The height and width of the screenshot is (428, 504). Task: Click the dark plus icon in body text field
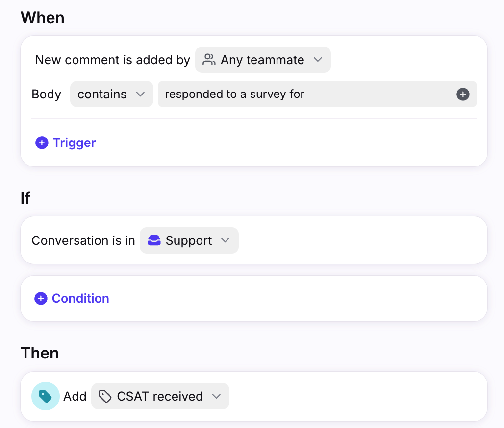click(463, 94)
